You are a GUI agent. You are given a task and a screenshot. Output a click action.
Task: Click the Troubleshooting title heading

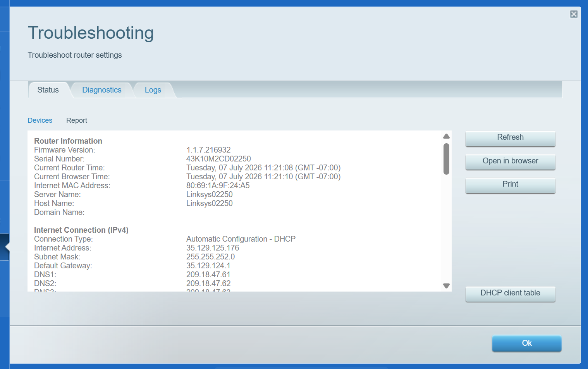[x=91, y=33]
